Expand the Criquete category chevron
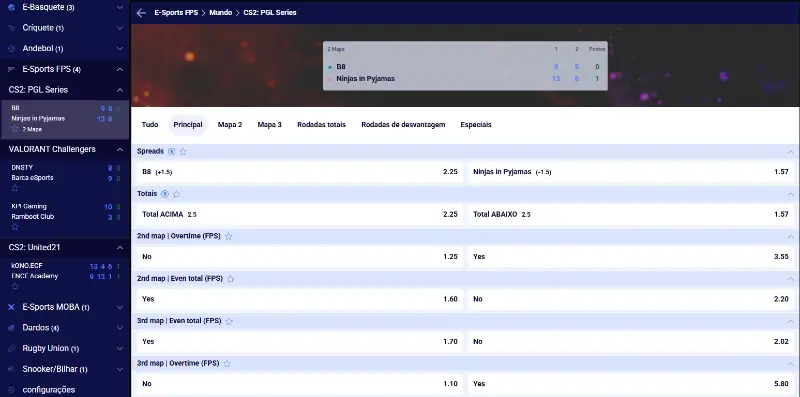The height and width of the screenshot is (397, 800). coord(120,28)
